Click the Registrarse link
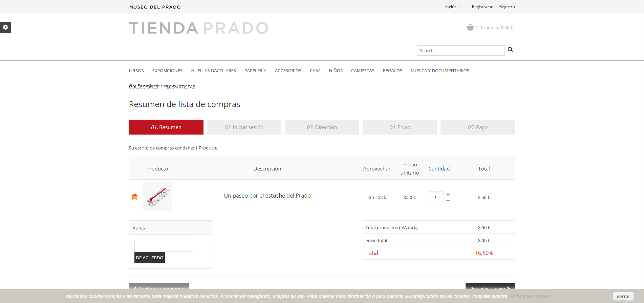This screenshot has height=303, width=644. point(482,7)
